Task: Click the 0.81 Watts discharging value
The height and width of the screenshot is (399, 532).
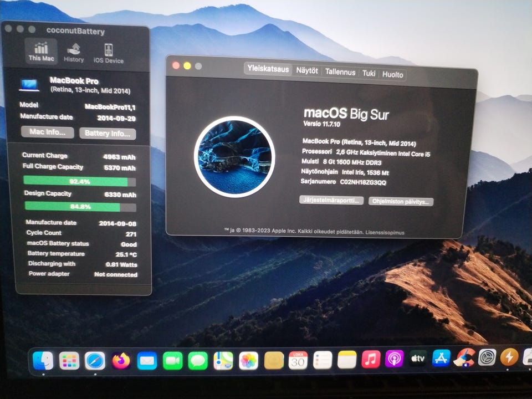Action: [121, 265]
